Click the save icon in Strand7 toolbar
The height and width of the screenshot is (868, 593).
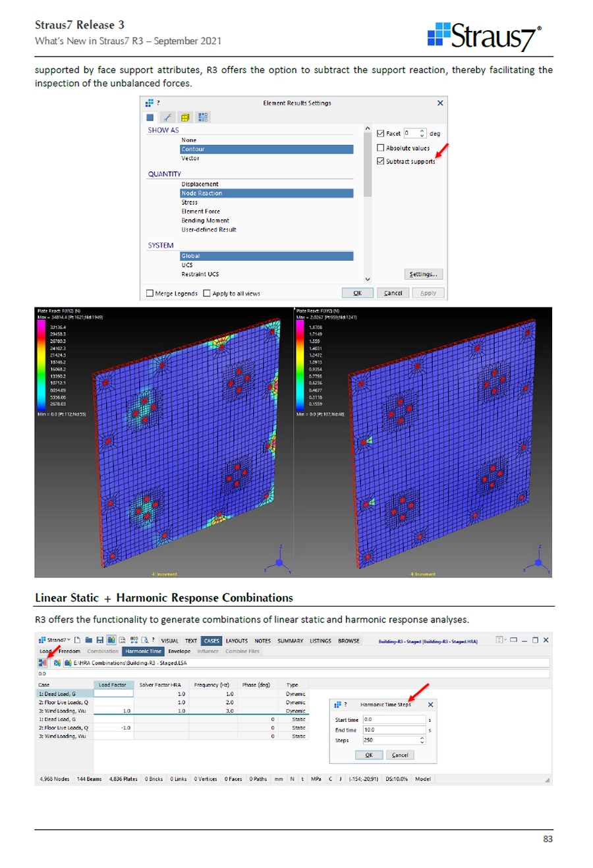click(99, 640)
